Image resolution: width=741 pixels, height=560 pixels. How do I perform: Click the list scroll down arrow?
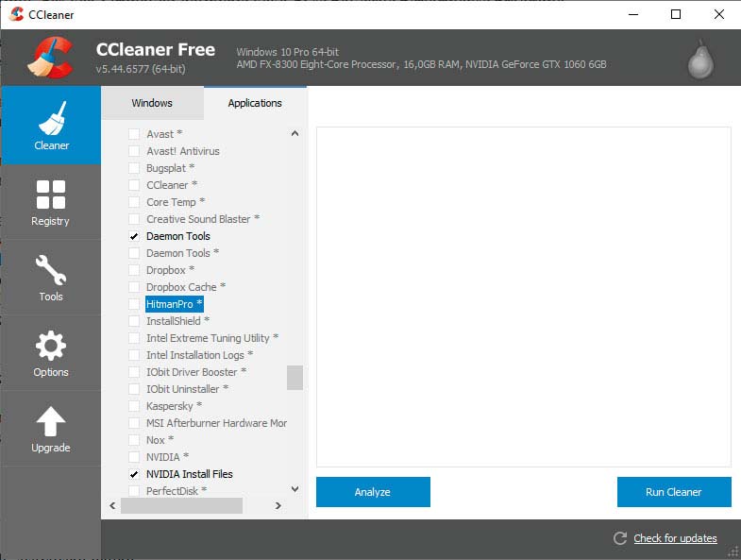coord(295,489)
